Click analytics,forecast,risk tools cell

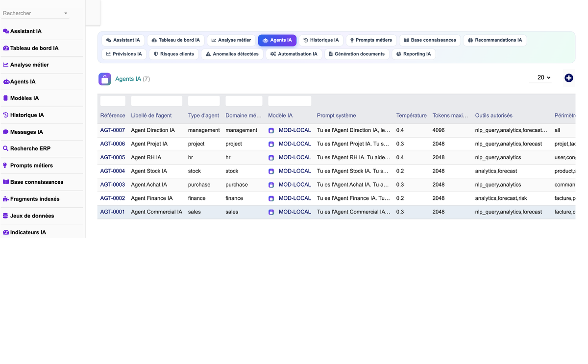point(501,198)
